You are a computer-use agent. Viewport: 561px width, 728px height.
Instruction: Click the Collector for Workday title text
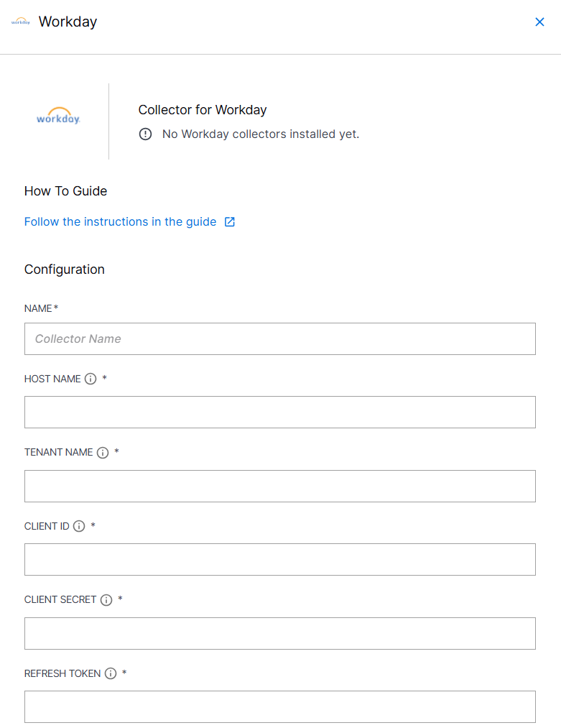(x=203, y=110)
